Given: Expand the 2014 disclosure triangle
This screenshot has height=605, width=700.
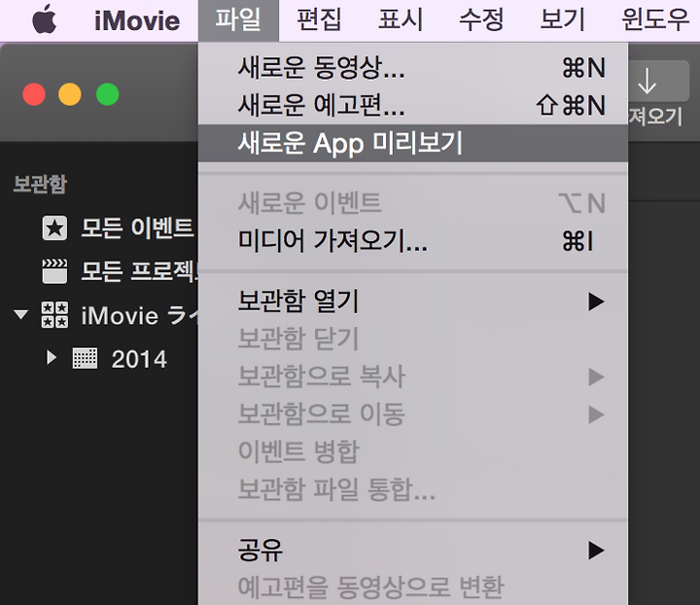Looking at the screenshot, I should [52, 357].
